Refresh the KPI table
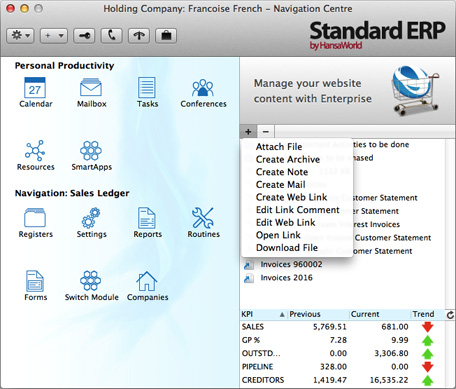The width and height of the screenshot is (456, 389). (x=450, y=315)
